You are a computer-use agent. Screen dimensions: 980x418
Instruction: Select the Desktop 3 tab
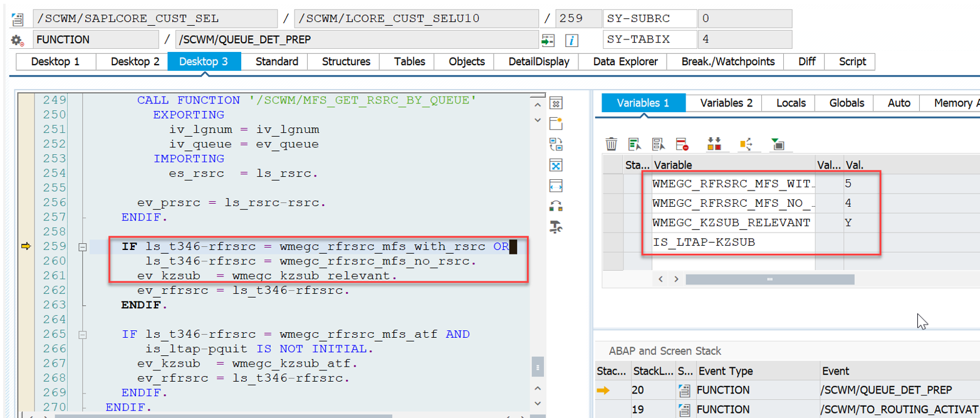pos(204,61)
